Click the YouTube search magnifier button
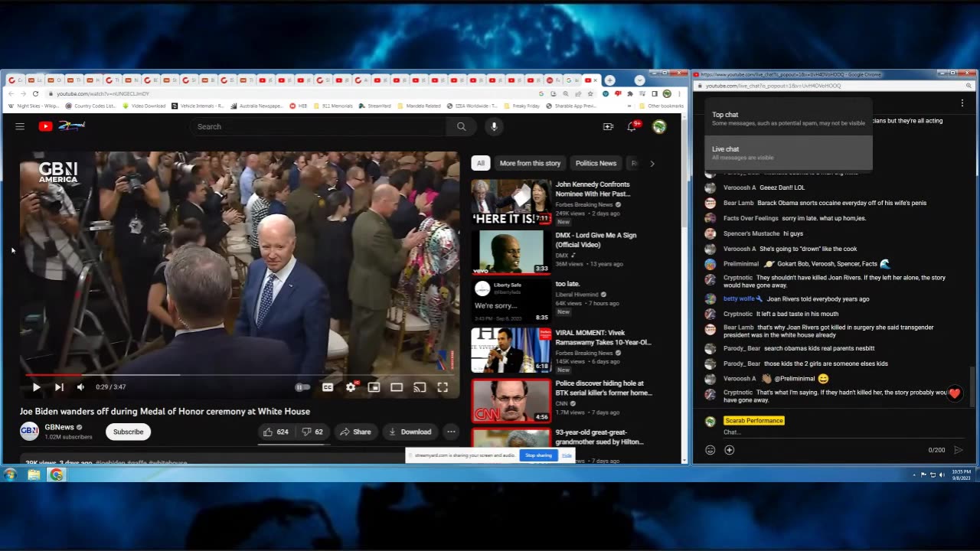Screen dimensions: 980x551 tap(461, 126)
